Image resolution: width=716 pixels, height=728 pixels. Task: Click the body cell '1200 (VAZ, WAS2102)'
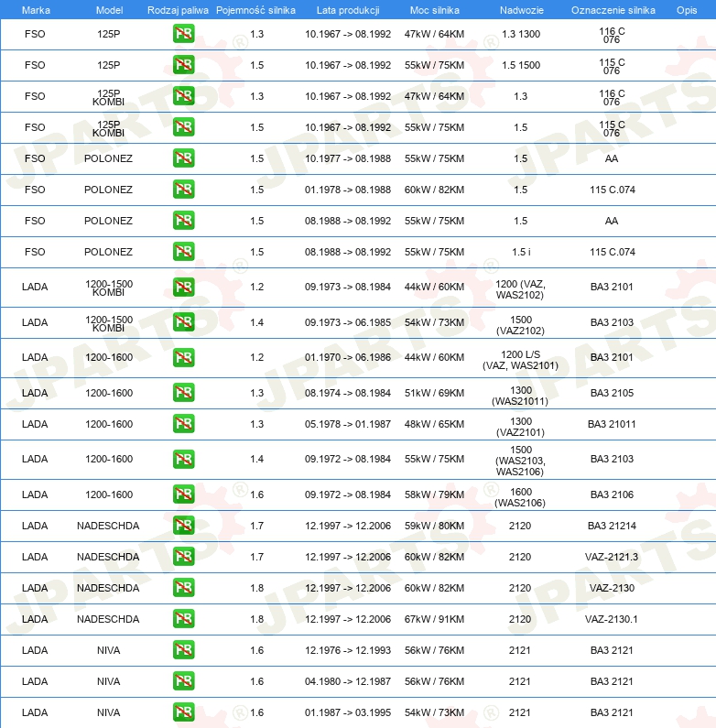point(520,289)
